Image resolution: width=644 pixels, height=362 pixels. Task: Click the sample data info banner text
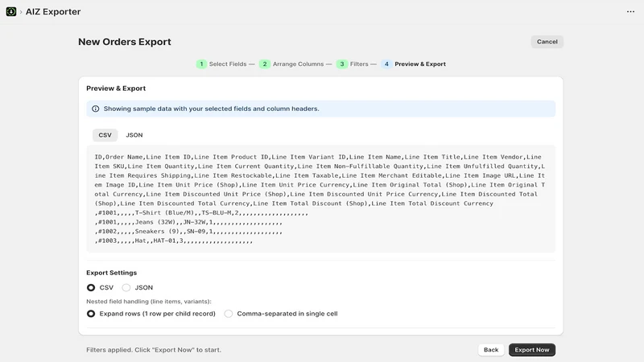pyautogui.click(x=211, y=109)
